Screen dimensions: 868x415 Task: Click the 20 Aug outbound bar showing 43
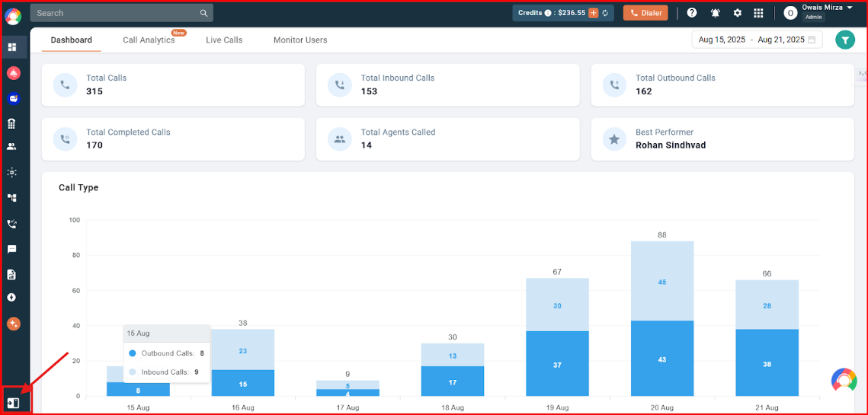(663, 359)
